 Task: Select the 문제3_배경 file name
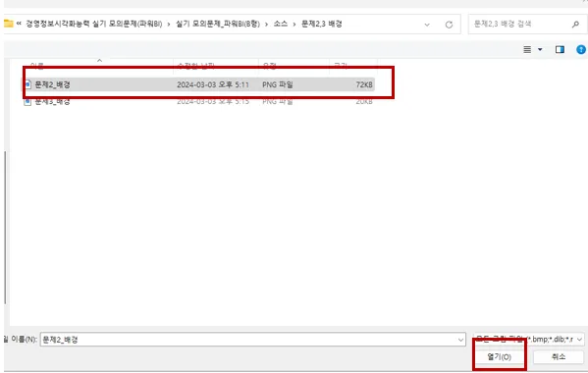click(52, 101)
